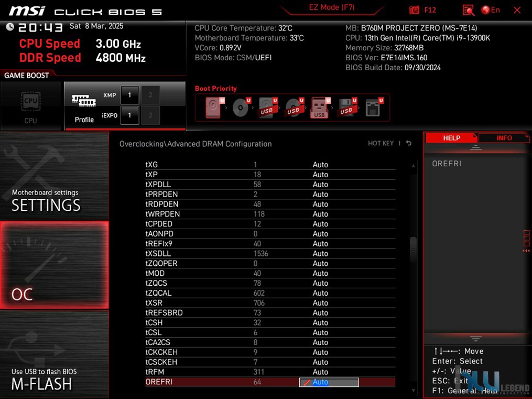Open M-FLASH BIOS flashing section
Viewport: 532px width, 399px height.
coord(55,354)
